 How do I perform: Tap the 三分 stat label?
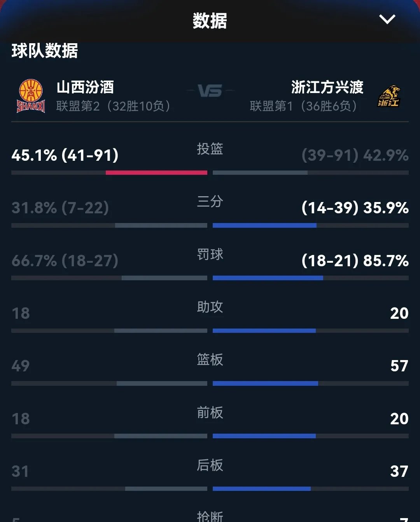(210, 202)
